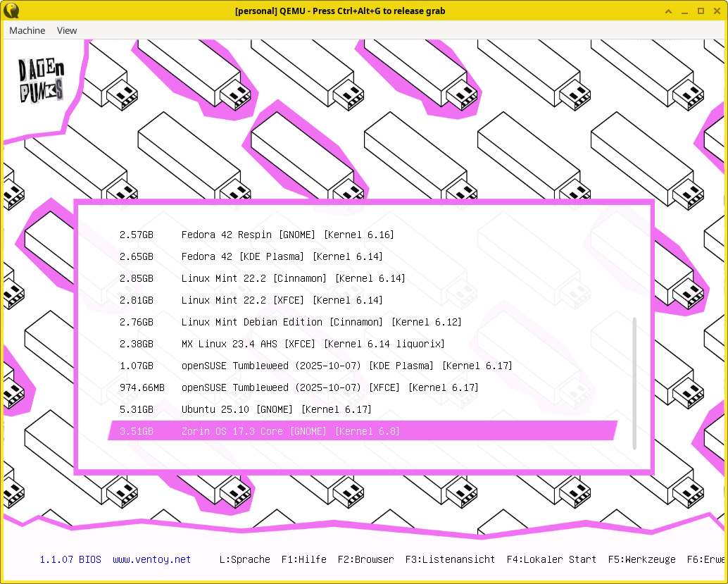Click highlighted Zorin OS 17.3 Core entry
Screen dimensions: 728x584
tap(290, 431)
